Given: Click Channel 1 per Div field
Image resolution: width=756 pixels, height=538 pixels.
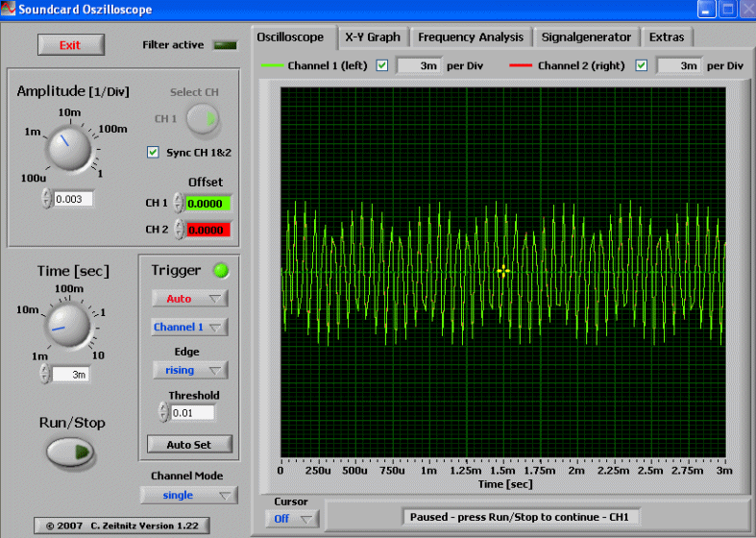Looking at the screenshot, I should point(418,65).
